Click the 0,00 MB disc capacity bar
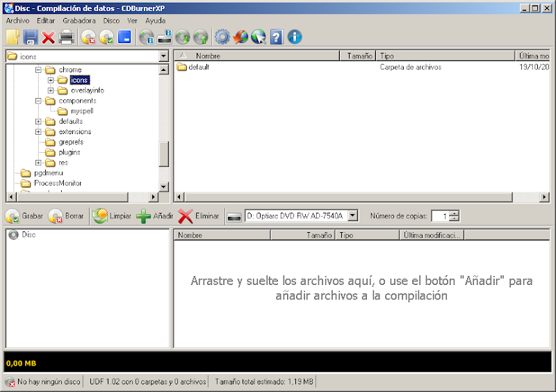 (277, 362)
